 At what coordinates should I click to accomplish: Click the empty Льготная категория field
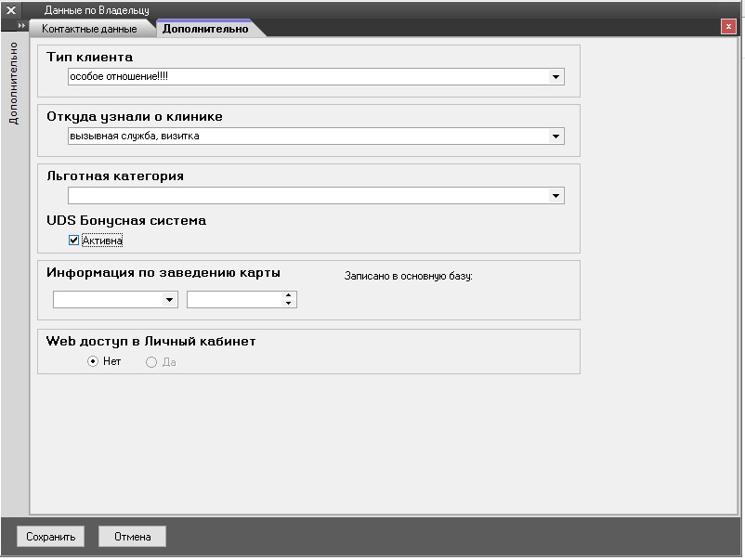(307, 196)
